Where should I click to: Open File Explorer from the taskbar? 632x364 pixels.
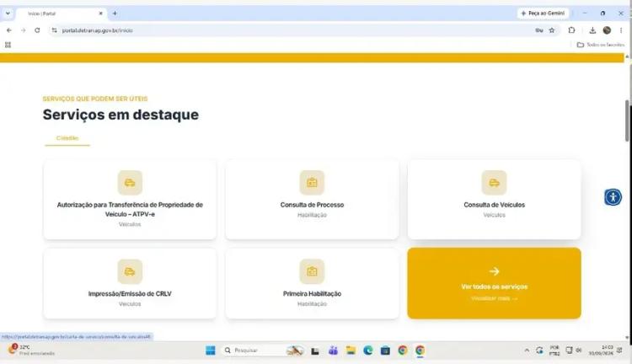[x=351, y=351]
